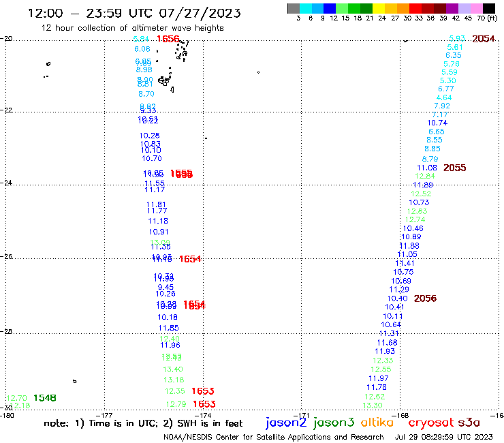Click the wave height value 7.92
The width and height of the screenshot is (504, 443).
442,106
